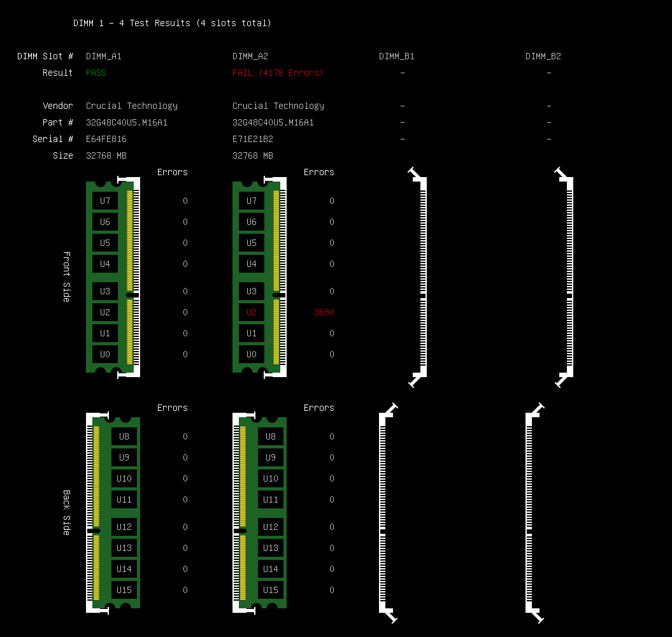Click the U0 chip on DIMM_A1 front side
The height and width of the screenshot is (637, 672).
(105, 354)
